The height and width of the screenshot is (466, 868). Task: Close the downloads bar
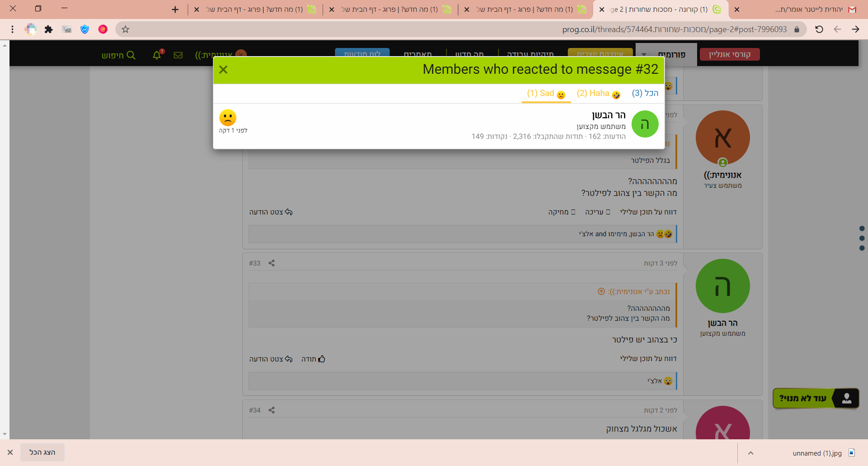click(x=10, y=452)
